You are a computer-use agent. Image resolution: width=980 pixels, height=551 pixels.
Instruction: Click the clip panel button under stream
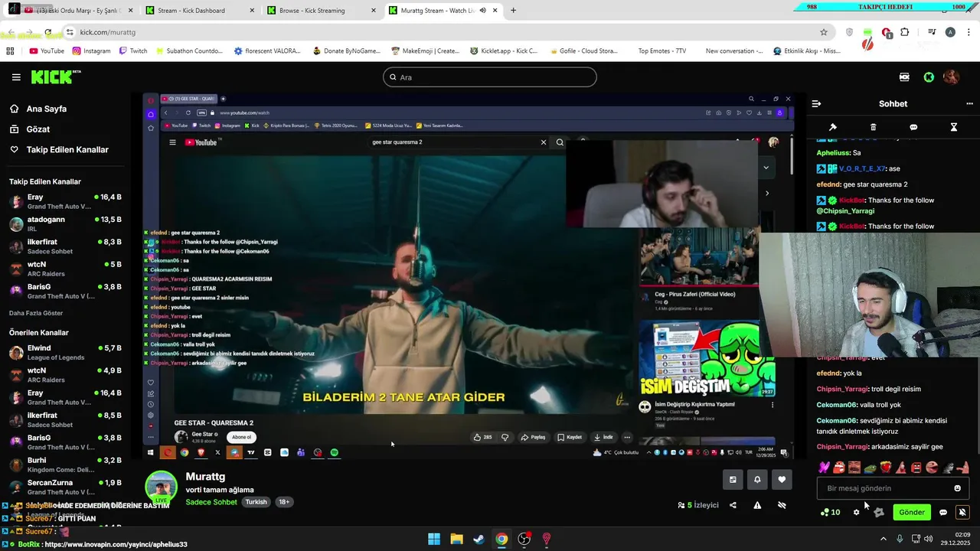733,480
